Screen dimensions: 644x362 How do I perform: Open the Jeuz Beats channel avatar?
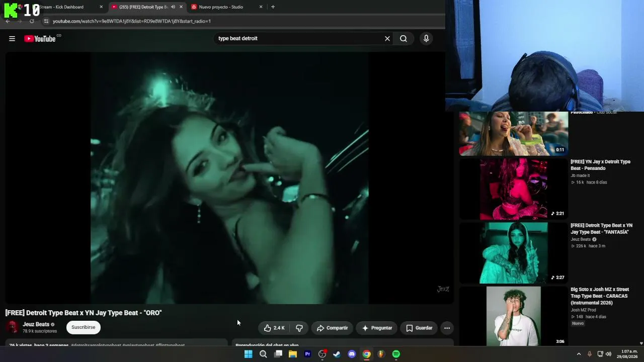coord(12,327)
